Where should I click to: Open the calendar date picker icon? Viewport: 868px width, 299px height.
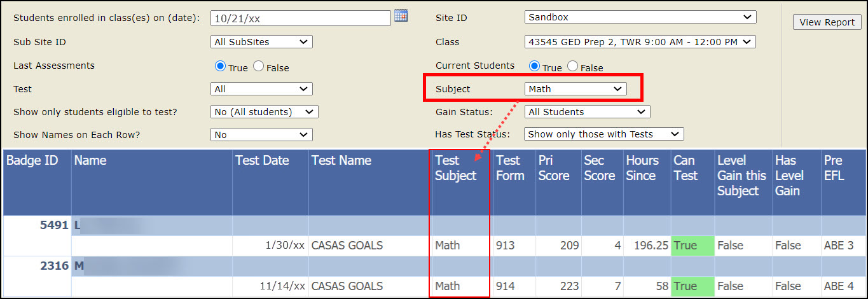pyautogui.click(x=401, y=16)
